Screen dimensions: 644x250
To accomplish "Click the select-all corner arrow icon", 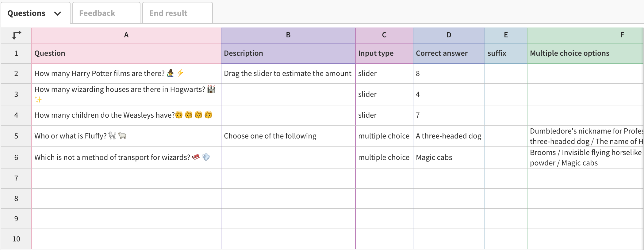I will coord(17,35).
